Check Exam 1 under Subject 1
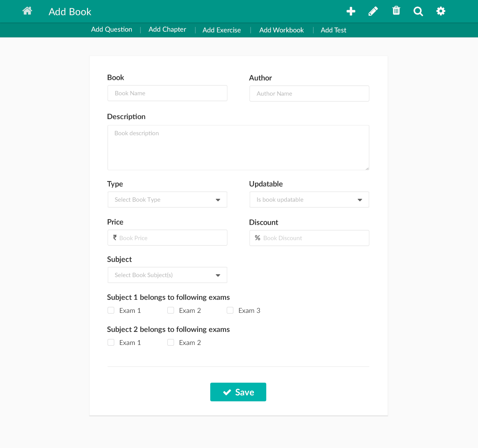 coord(111,310)
